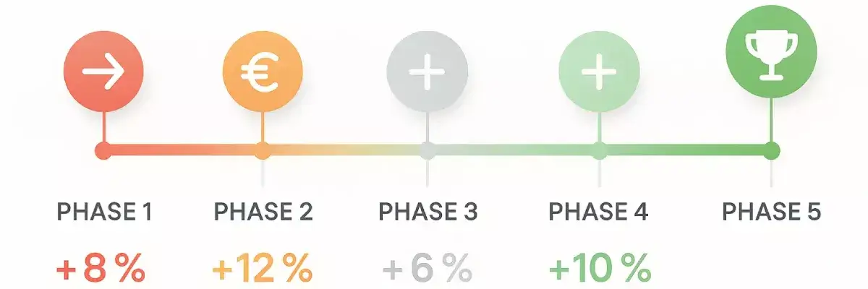The image size is (868, 289).
Task: Click timeline bar between Phase 4 and 5
Action: pos(686,151)
